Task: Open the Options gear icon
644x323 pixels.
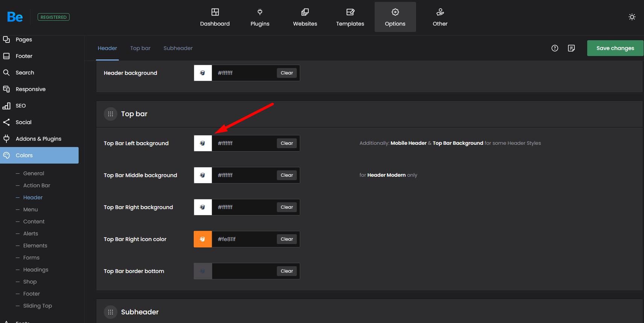Action: (395, 12)
